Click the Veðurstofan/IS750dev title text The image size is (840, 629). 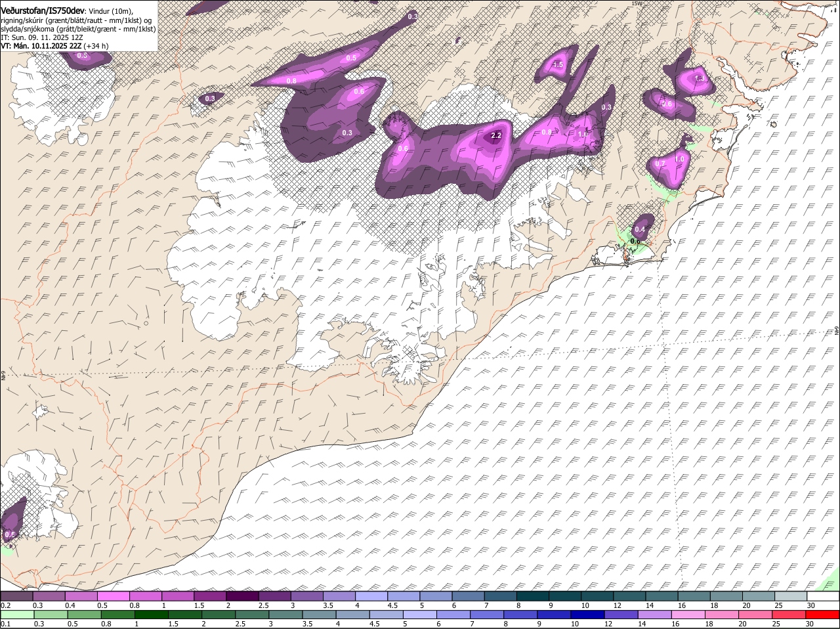(43, 11)
